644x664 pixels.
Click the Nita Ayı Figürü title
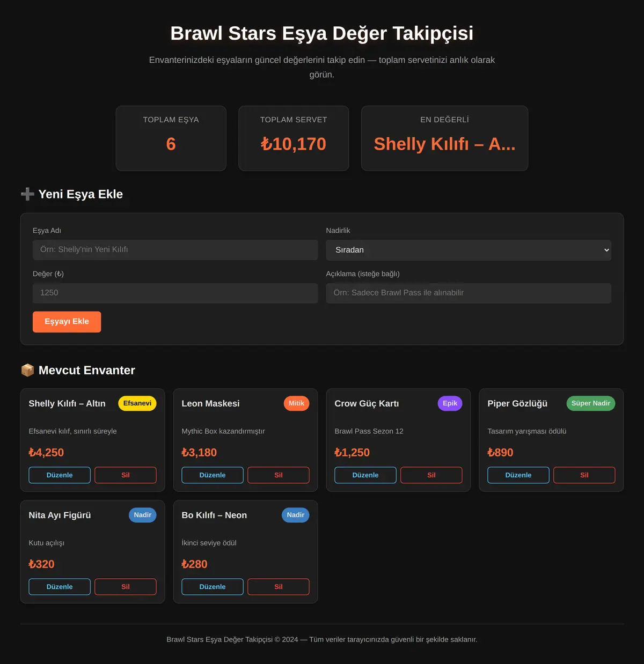tap(60, 515)
